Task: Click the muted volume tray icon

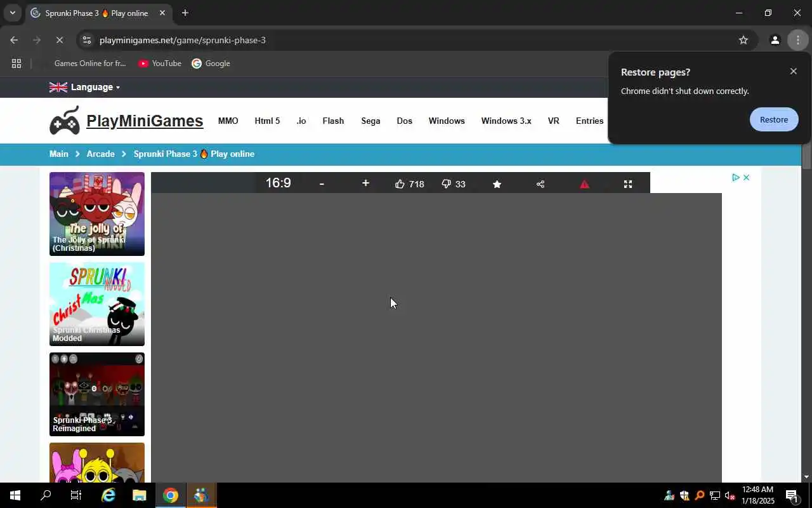Action: (730, 495)
